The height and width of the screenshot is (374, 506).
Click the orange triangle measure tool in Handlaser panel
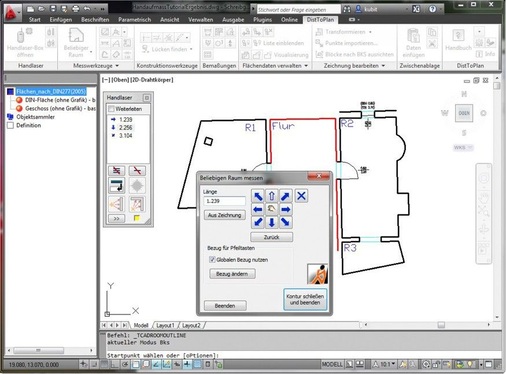click(117, 204)
